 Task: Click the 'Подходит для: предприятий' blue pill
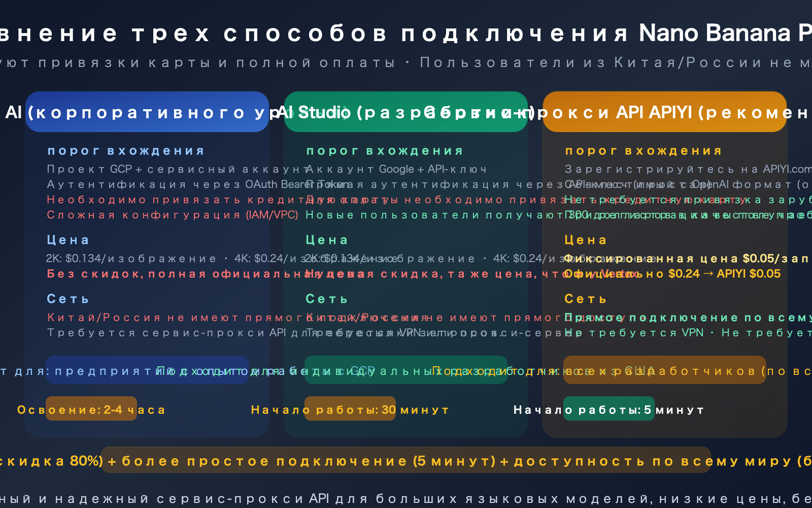(x=147, y=370)
